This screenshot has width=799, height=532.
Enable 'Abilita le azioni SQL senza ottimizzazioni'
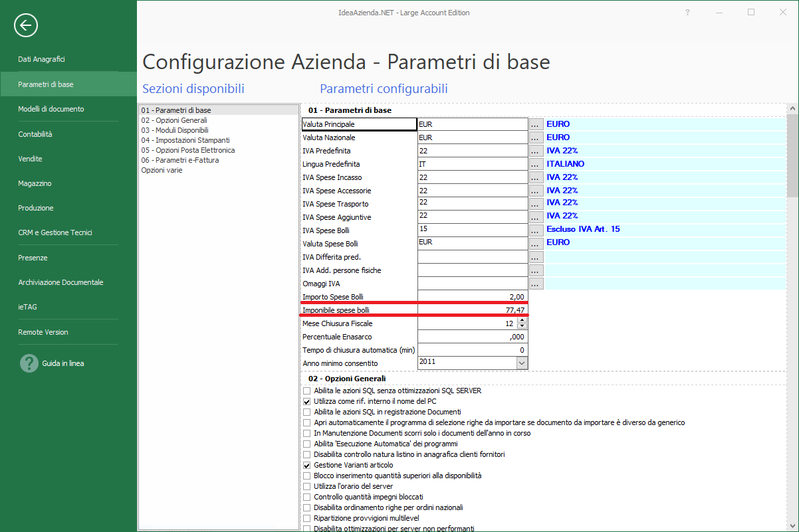pos(306,391)
